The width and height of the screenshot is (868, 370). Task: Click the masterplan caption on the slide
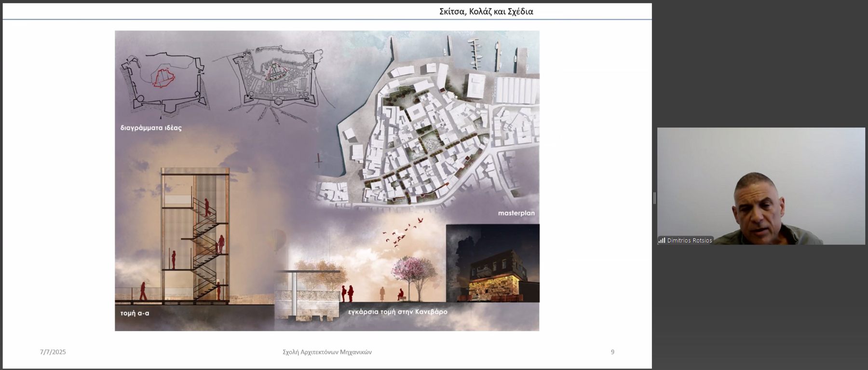click(516, 213)
